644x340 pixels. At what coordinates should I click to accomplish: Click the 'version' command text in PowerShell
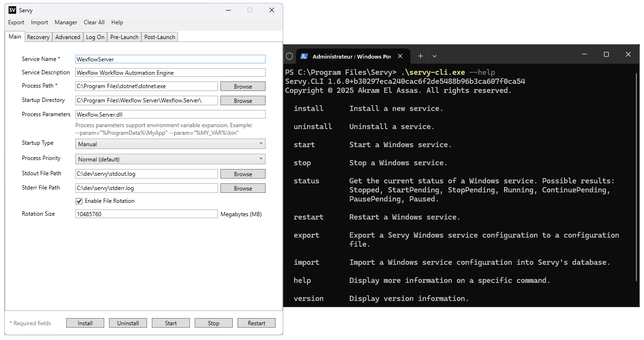[308, 299]
